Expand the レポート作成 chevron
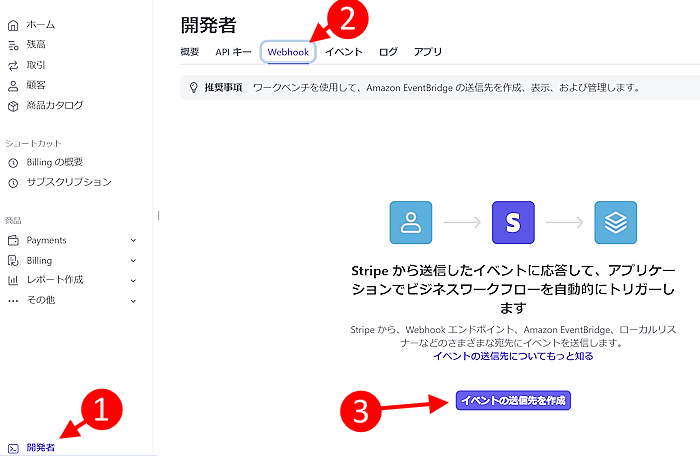700x456 pixels. tap(133, 280)
